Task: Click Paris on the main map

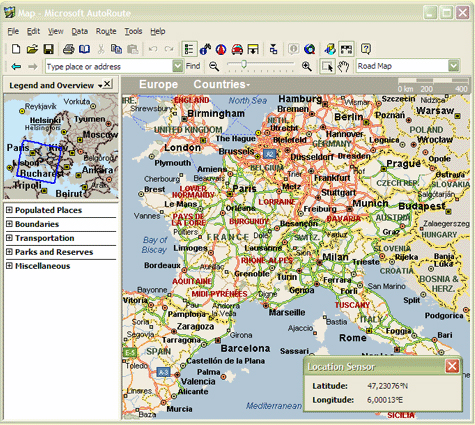Action: (x=244, y=189)
